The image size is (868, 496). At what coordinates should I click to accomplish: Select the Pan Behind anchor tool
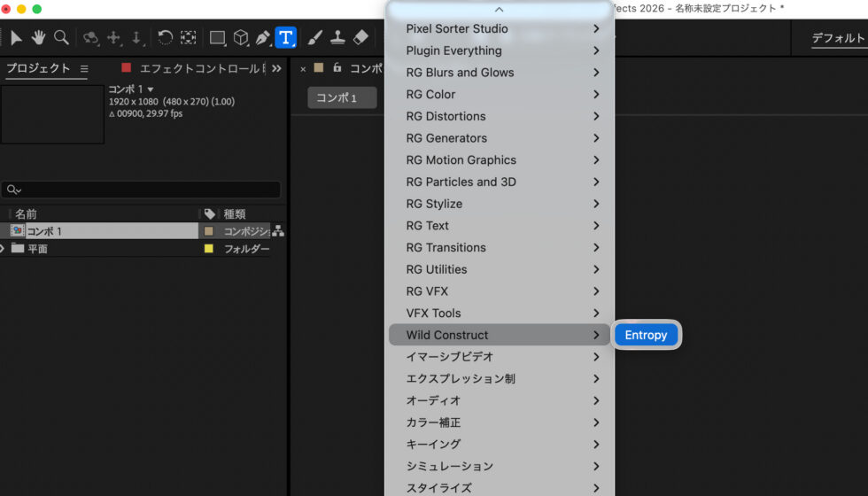[x=188, y=37]
